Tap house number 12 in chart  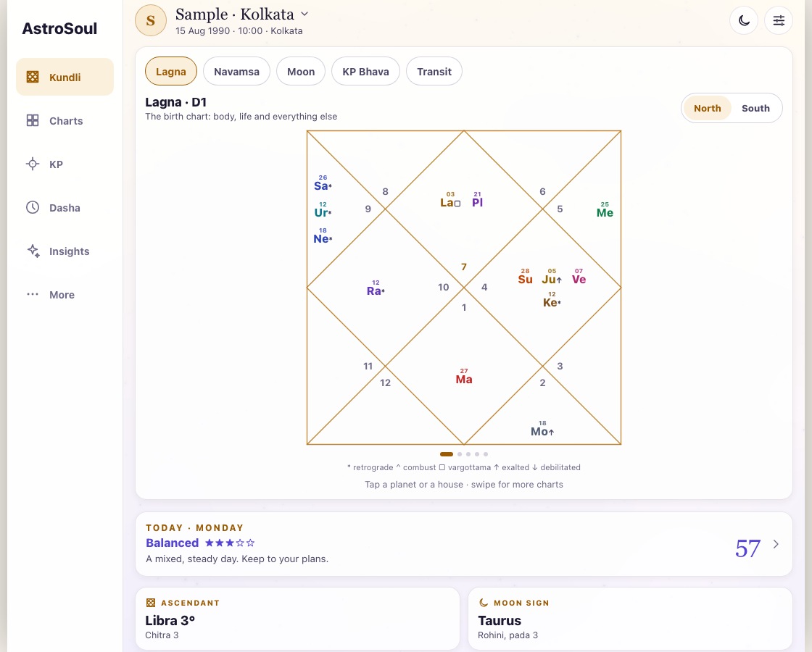[x=385, y=383]
